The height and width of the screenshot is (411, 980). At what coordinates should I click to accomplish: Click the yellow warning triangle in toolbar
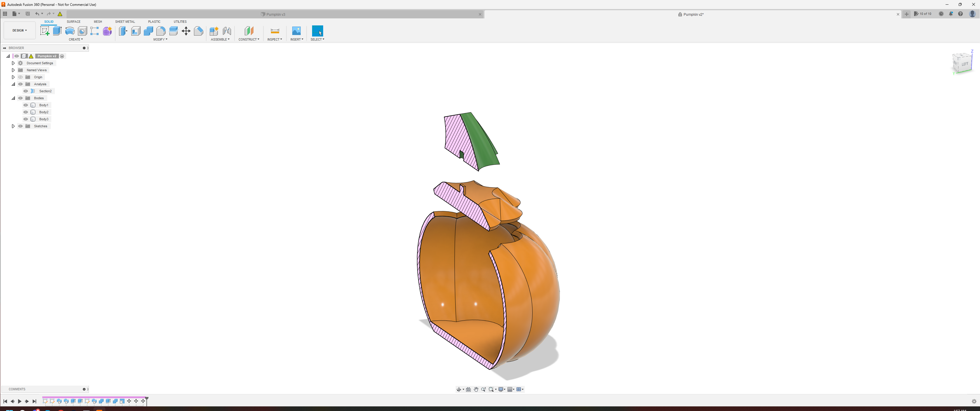tap(60, 14)
